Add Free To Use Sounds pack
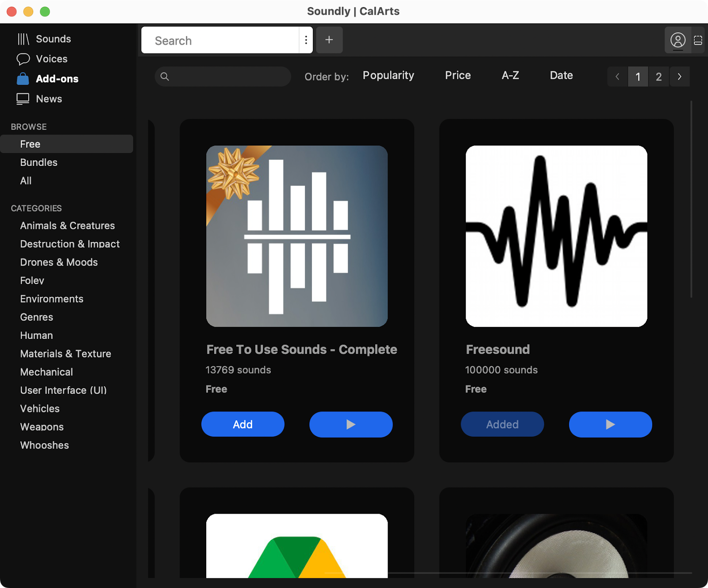 click(x=243, y=424)
